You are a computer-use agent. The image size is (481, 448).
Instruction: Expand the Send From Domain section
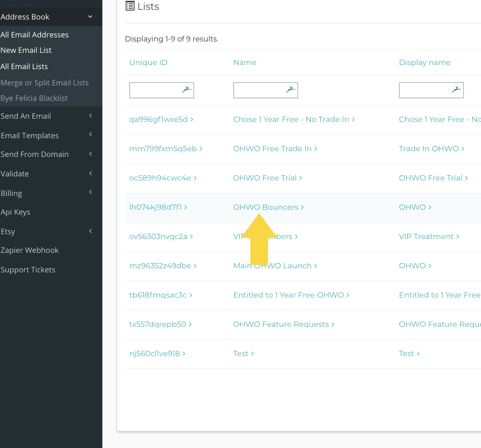90,154
